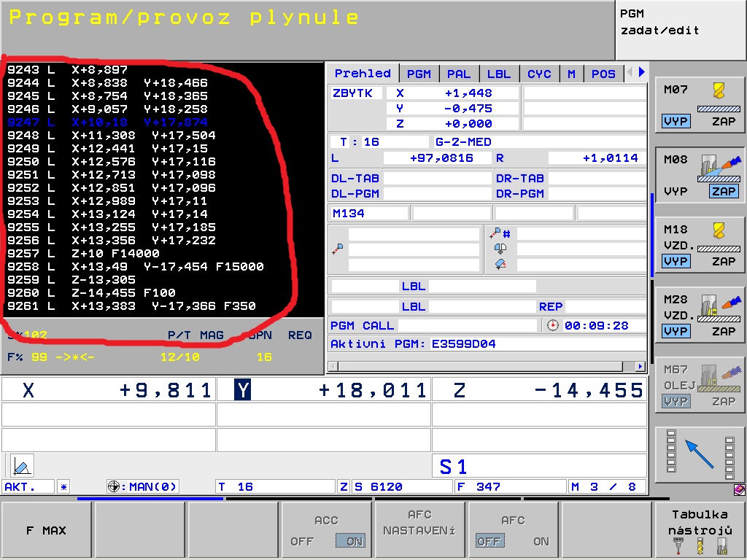The height and width of the screenshot is (560, 747).
Task: Click the blue diagonal arrow soft-key icon
Action: [x=700, y=454]
